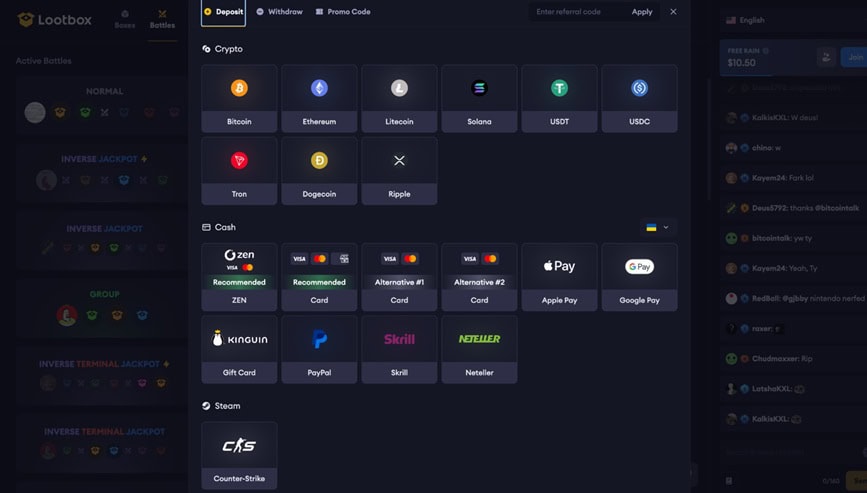Select USDC coin deposit
Image resolution: width=867 pixels, height=493 pixels.
click(x=640, y=98)
